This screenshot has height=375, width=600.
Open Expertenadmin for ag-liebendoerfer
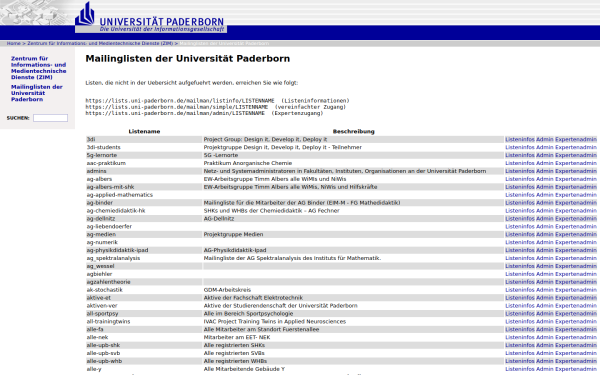pos(576,227)
